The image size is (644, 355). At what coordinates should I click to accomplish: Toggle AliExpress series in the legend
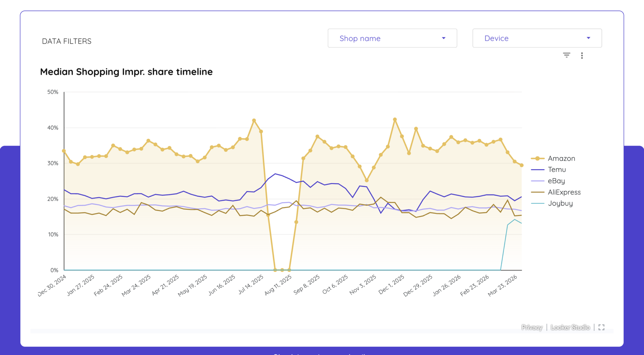point(564,192)
